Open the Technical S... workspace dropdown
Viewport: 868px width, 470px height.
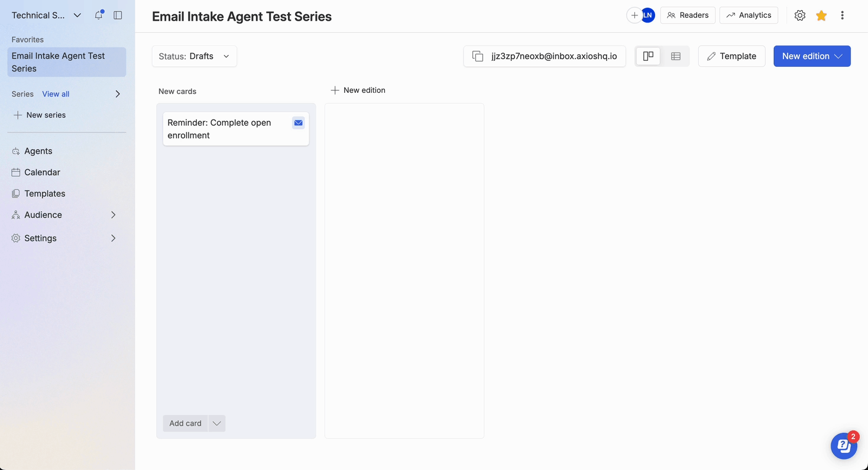click(x=46, y=15)
